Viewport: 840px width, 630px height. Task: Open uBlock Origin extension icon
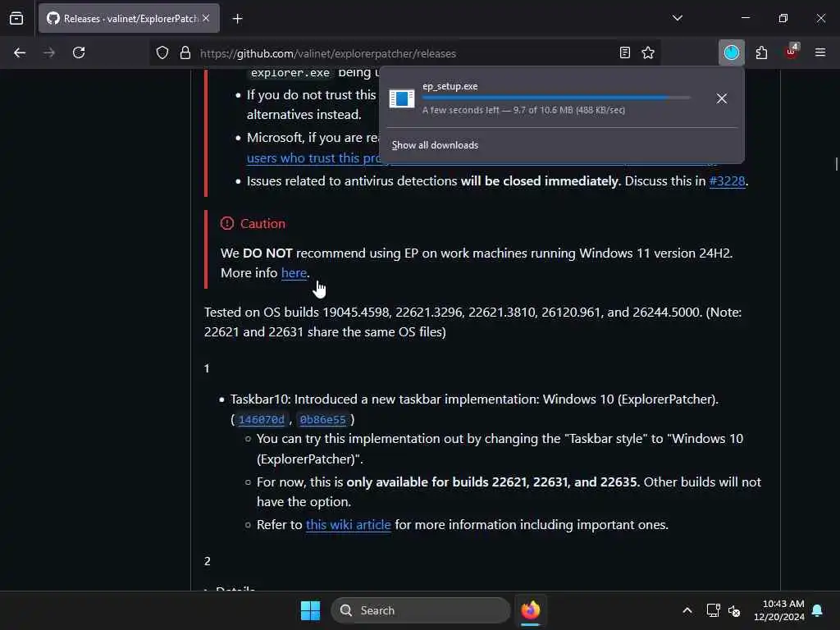792,52
